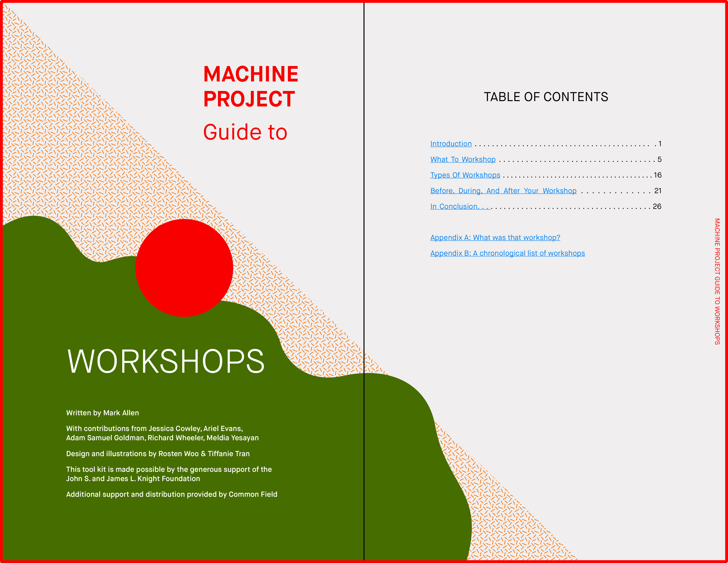The width and height of the screenshot is (728, 563).
Task: Click the MACHINE PROJECT title text
Action: click(251, 86)
